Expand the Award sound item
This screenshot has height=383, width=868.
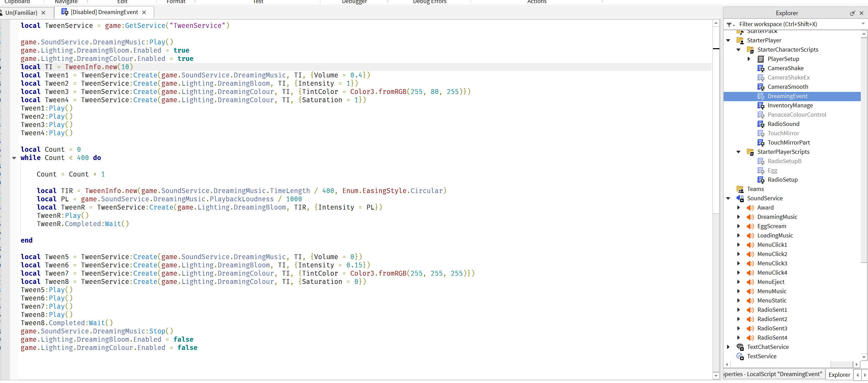coord(738,208)
